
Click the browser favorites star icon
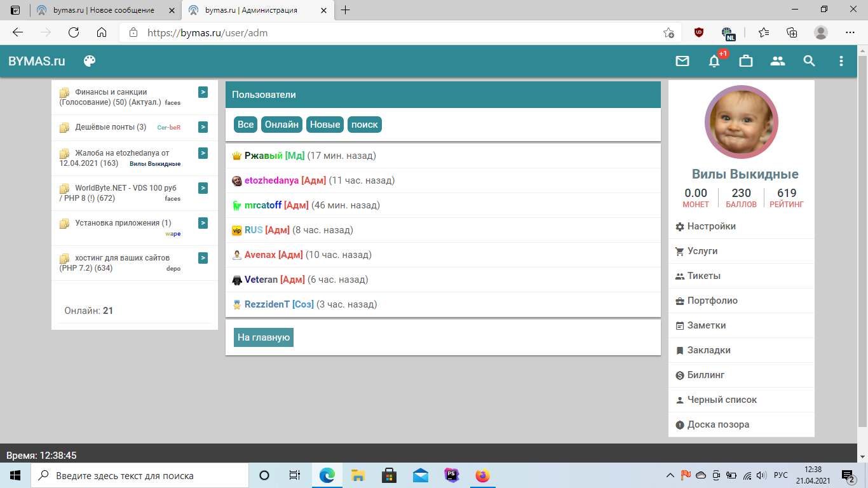[763, 32]
